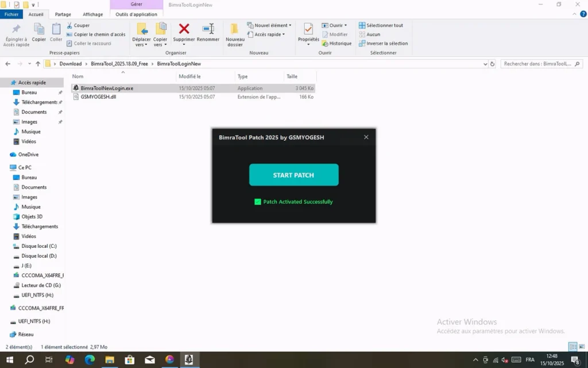Expand the Ouvrir dropdown arrow
The height and width of the screenshot is (368, 588).
(345, 25)
